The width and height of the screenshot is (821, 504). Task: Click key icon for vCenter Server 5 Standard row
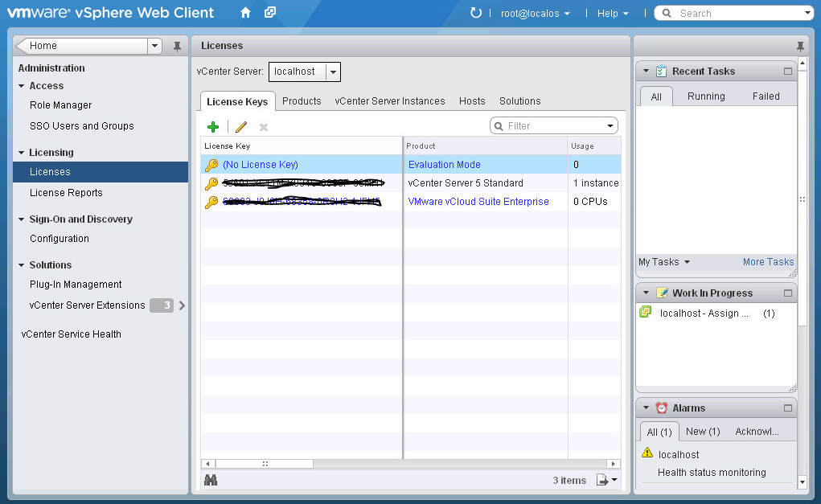click(x=211, y=183)
